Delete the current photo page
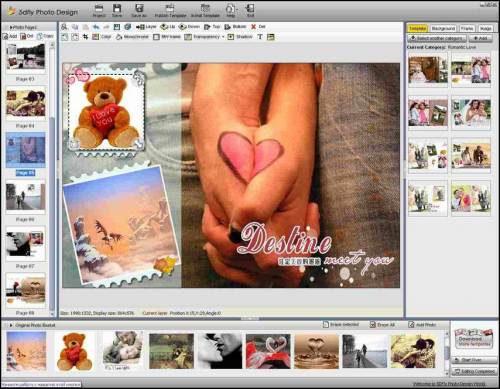 (x=27, y=36)
